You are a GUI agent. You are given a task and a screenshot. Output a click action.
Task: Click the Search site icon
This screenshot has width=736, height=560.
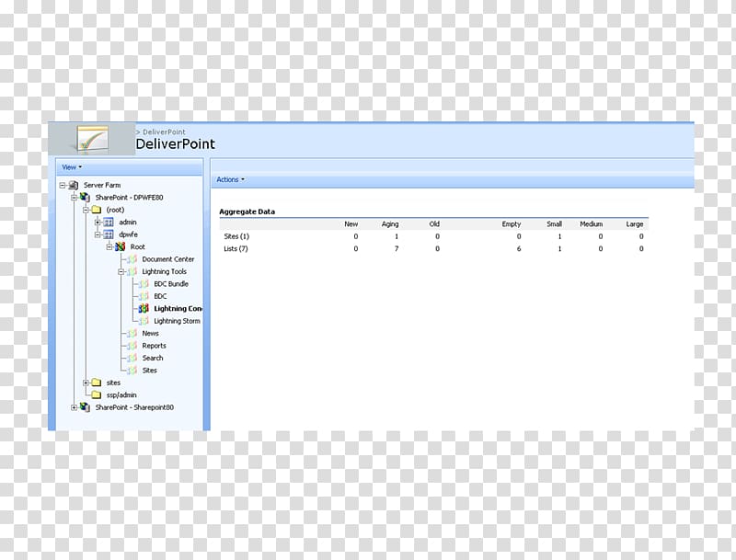pos(132,358)
